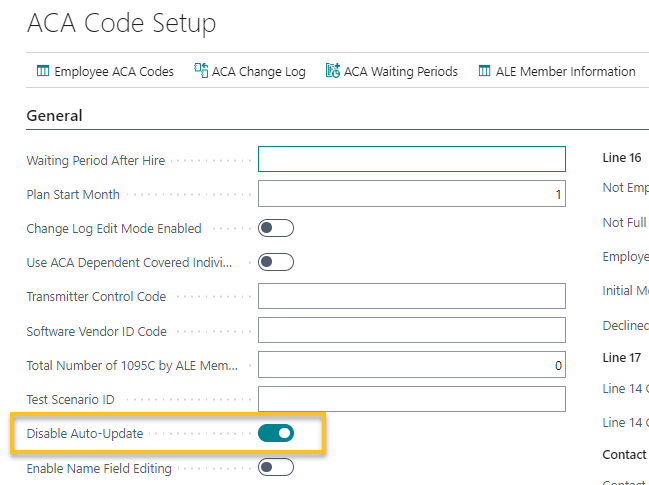The width and height of the screenshot is (649, 485).
Task: Click the Transmitter Control Code field
Action: click(x=411, y=297)
